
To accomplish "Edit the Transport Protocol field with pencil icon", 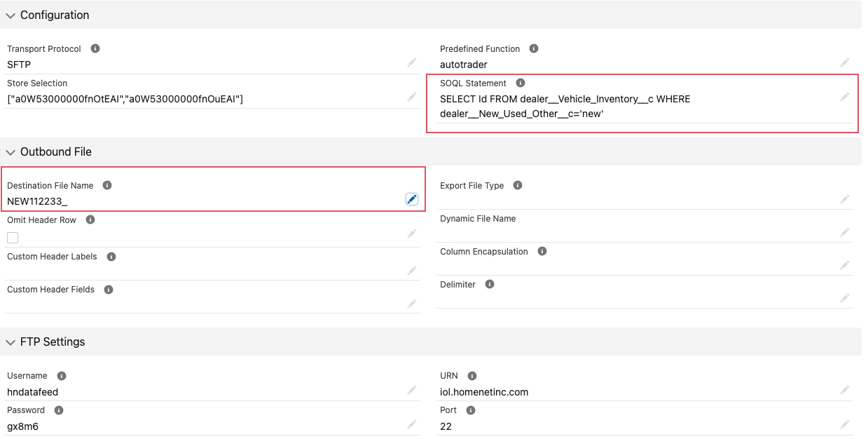I will tap(412, 63).
